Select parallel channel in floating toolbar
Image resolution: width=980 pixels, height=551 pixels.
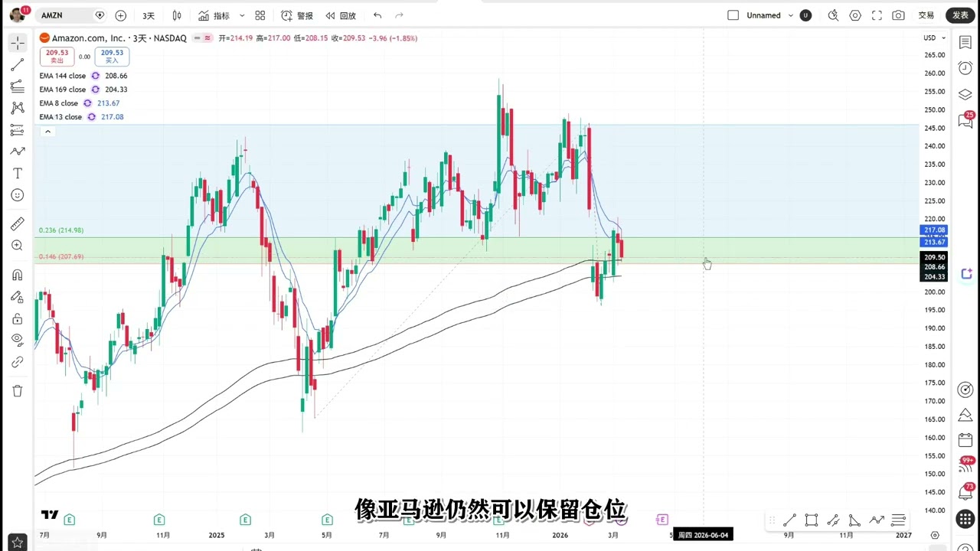pos(833,520)
